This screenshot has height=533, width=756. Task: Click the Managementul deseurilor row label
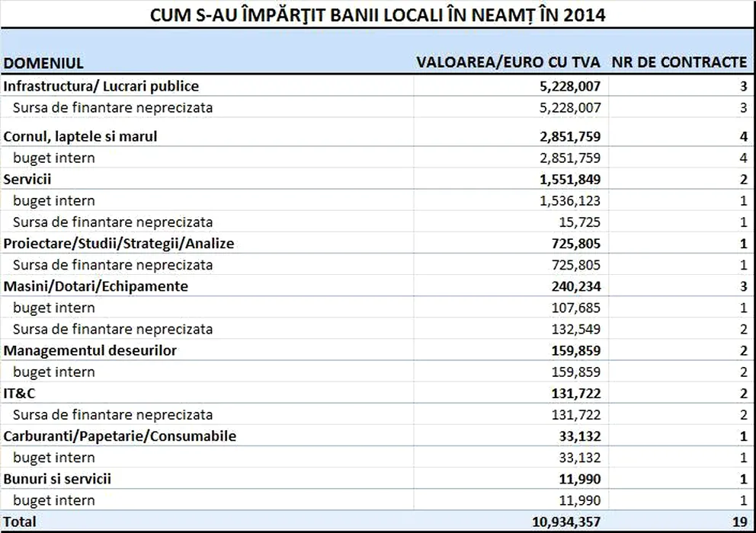[x=91, y=350]
